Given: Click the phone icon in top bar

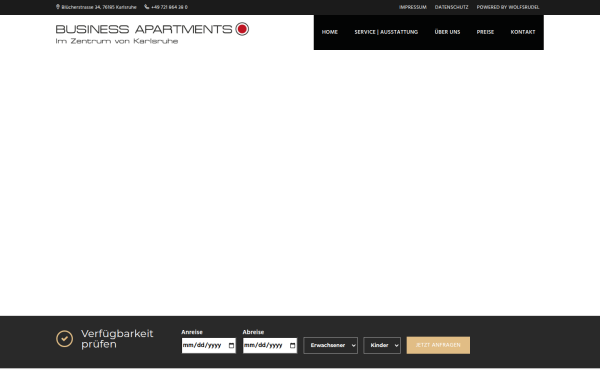Looking at the screenshot, I should pyautogui.click(x=147, y=7).
